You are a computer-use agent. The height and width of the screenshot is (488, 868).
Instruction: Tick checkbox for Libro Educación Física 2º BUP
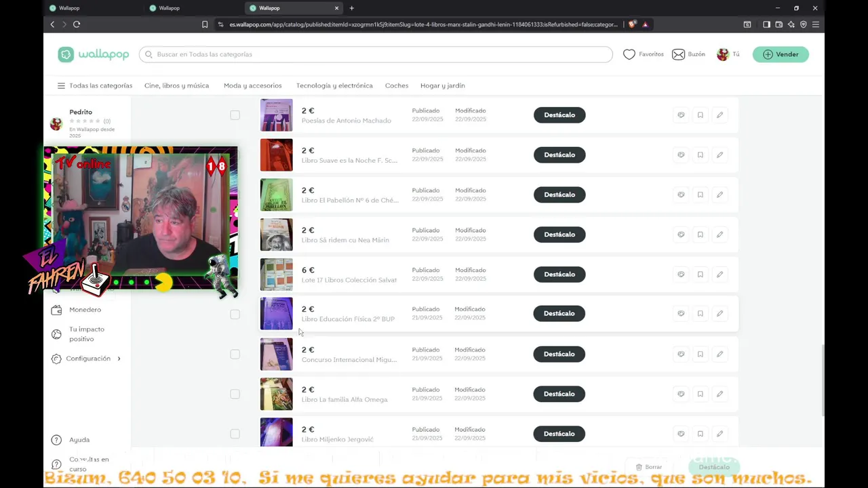(235, 314)
